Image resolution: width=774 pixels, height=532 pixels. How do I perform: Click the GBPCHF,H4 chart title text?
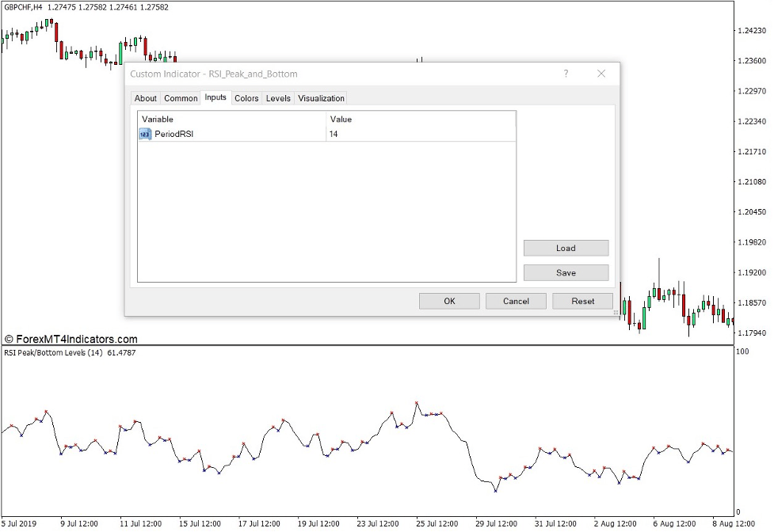click(x=24, y=6)
